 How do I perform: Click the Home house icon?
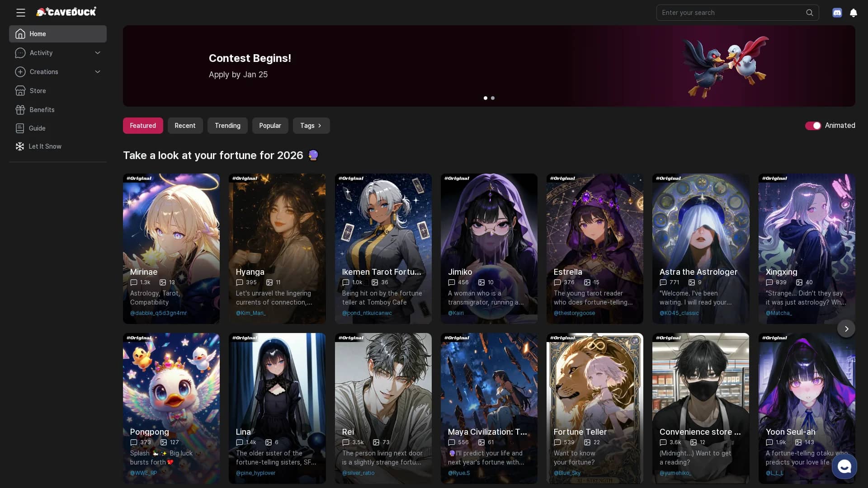[20, 34]
